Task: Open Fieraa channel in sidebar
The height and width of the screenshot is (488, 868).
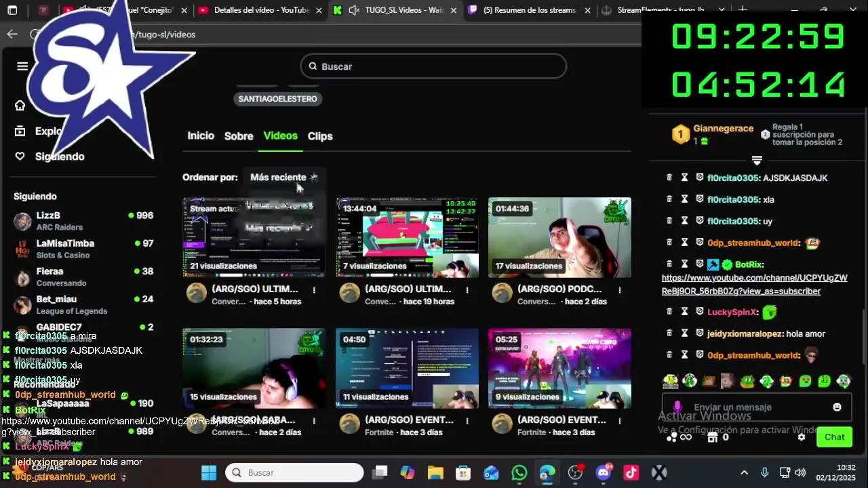Action: 83,277
